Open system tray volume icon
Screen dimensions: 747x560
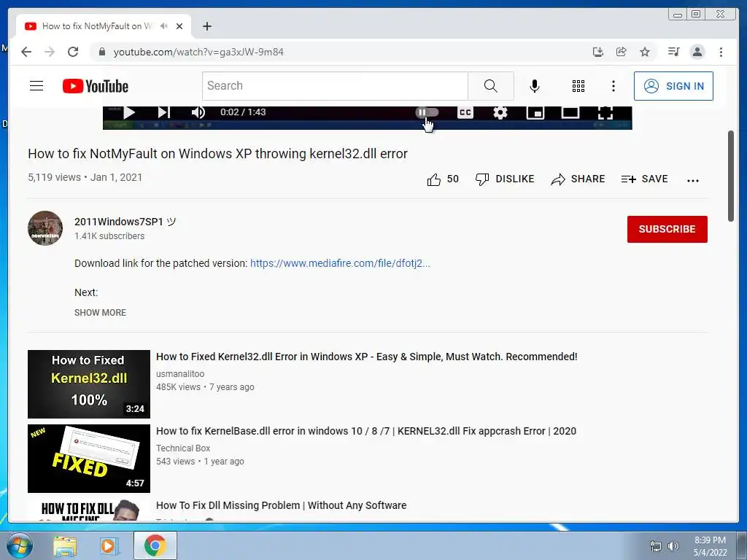[x=673, y=546]
